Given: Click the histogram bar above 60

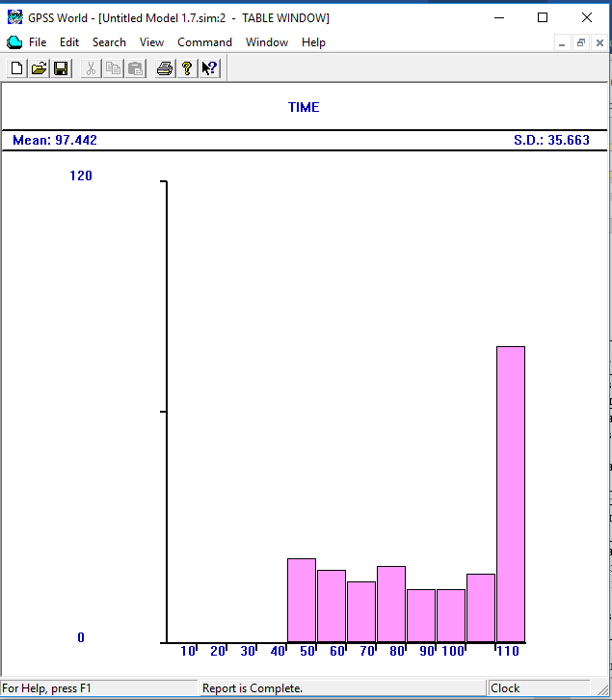Looking at the screenshot, I should coord(332,606).
